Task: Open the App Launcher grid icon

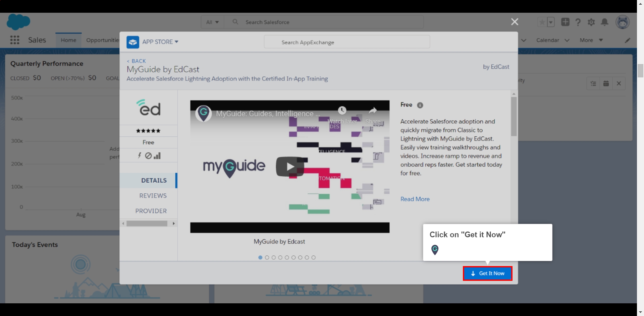Action: tap(15, 40)
